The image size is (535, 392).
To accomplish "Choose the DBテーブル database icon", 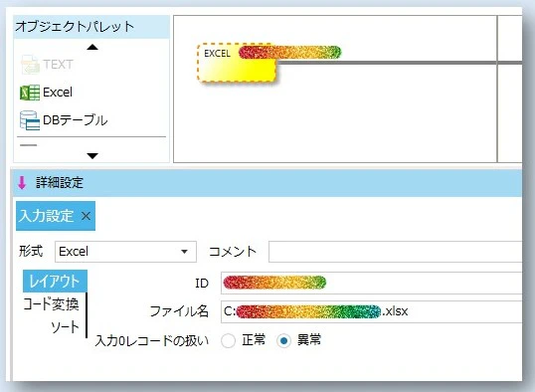I will tap(30, 120).
